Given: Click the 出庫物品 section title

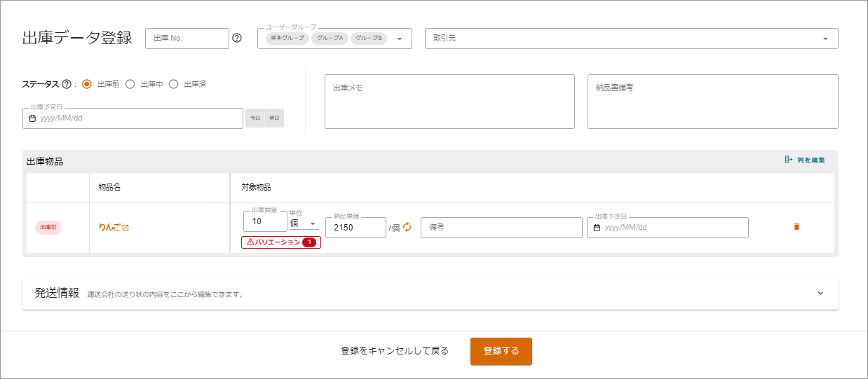Looking at the screenshot, I should click(45, 162).
